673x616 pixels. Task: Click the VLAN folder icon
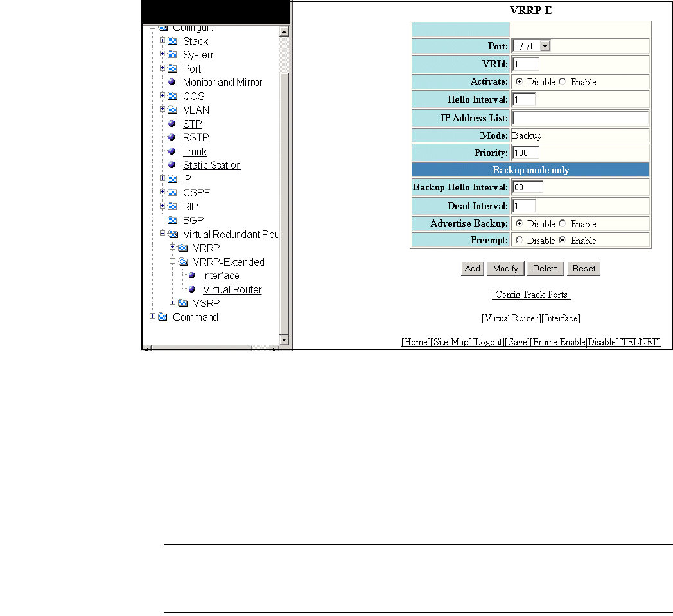pyautogui.click(x=173, y=110)
